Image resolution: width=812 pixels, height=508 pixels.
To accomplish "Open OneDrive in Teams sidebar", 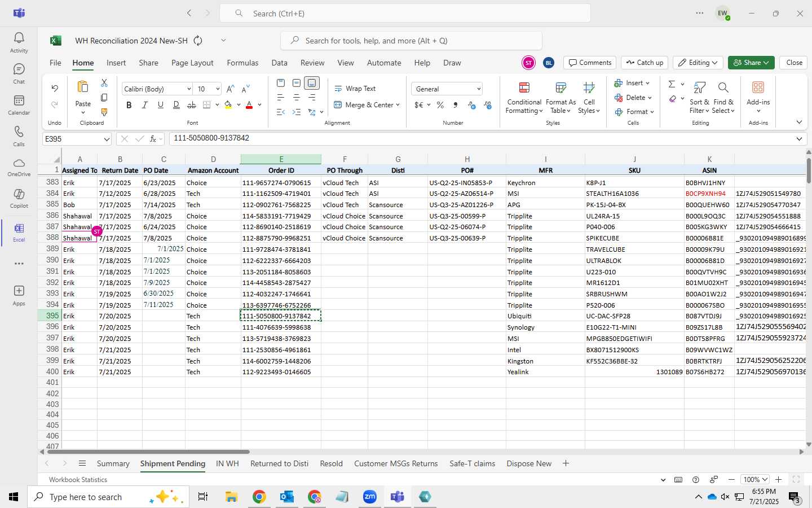I will tap(19, 167).
